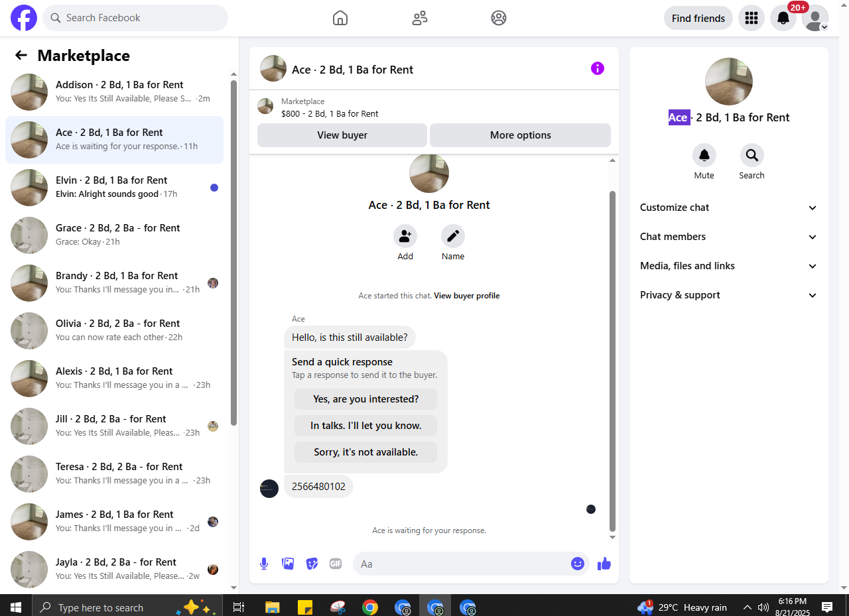
Task: Click the back arrow next to Marketplace
Action: coord(21,56)
